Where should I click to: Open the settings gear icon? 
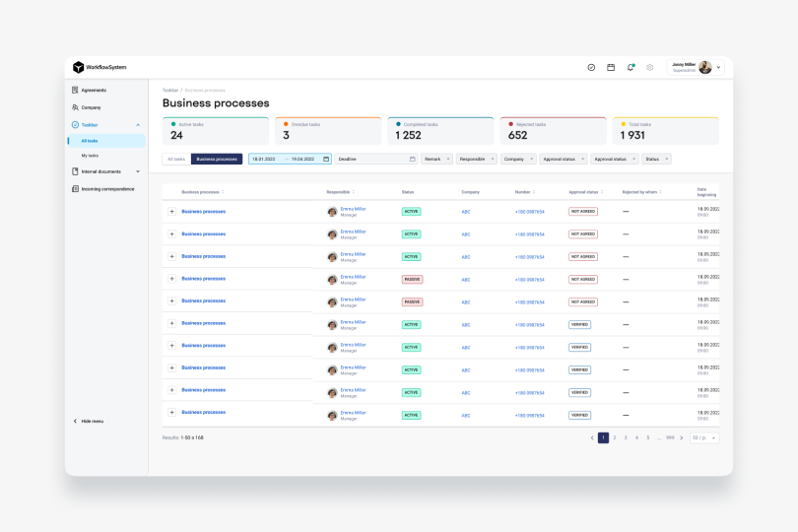[x=650, y=67]
